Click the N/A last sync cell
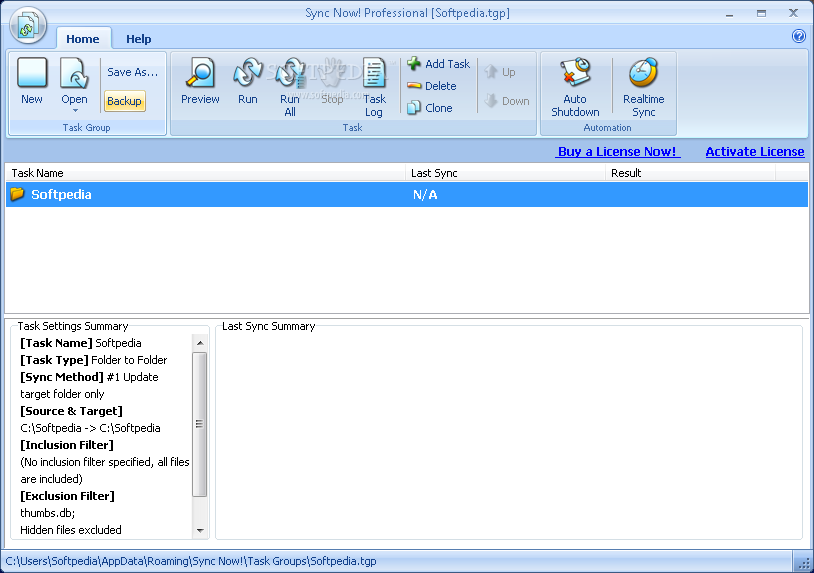This screenshot has height=573, width=814. 425,195
